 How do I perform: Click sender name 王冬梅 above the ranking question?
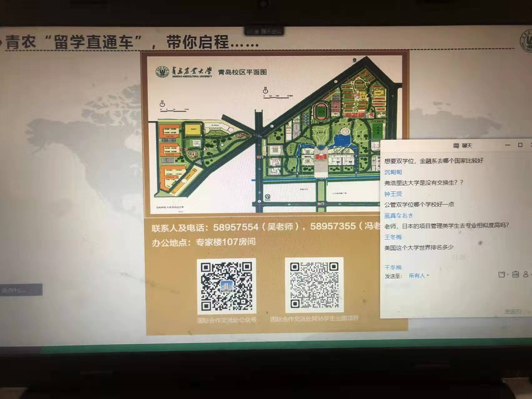pyautogui.click(x=393, y=237)
